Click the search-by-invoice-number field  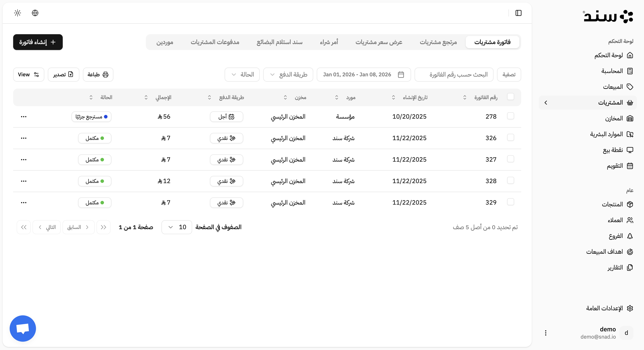coord(454,74)
